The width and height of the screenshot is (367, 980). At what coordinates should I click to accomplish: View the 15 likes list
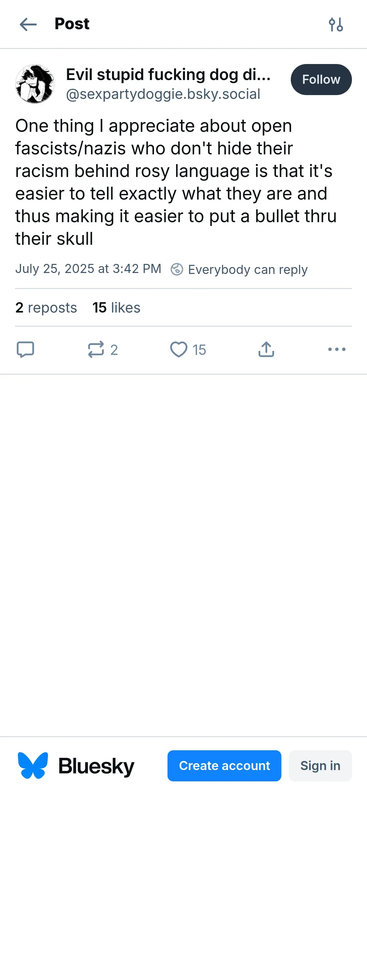(x=116, y=308)
